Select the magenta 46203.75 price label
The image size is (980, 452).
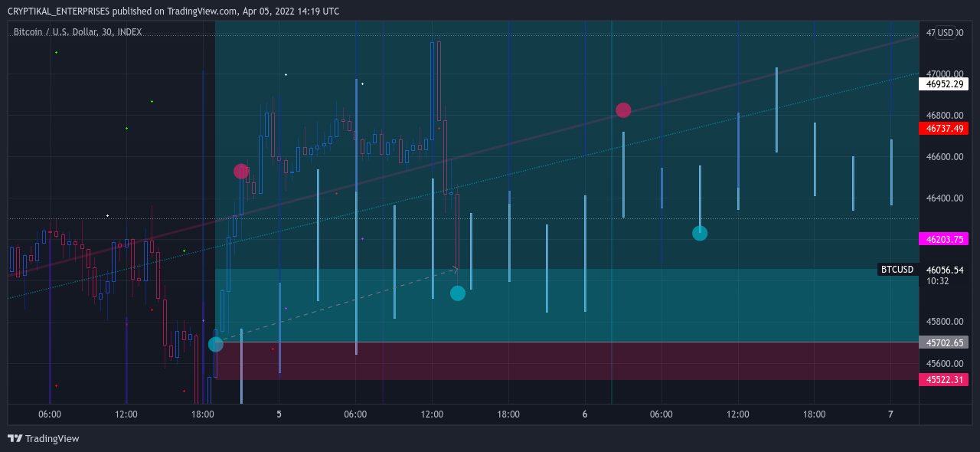point(943,239)
